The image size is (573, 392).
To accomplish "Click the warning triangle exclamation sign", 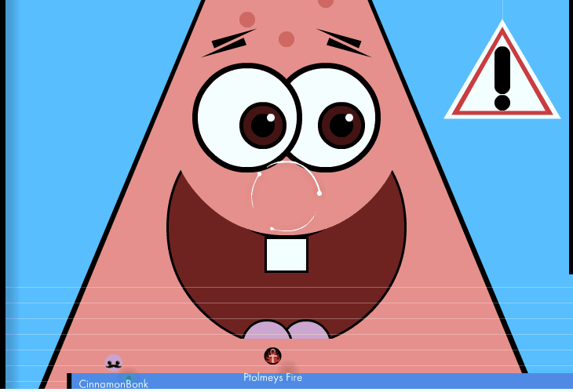I will pyautogui.click(x=502, y=70).
